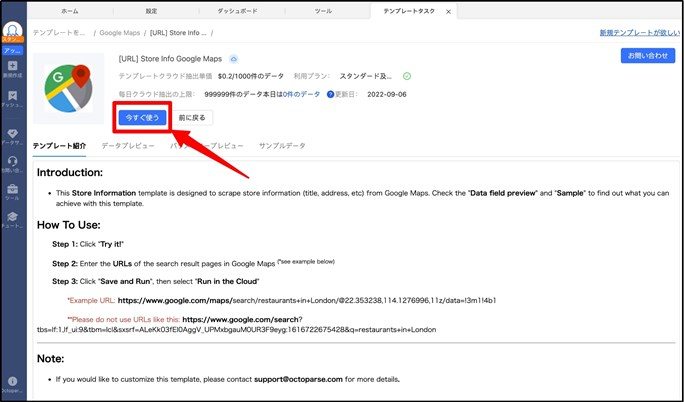Click the green checkmark icon next to 利用プラン
This screenshot has width=684, height=402.
(x=407, y=76)
